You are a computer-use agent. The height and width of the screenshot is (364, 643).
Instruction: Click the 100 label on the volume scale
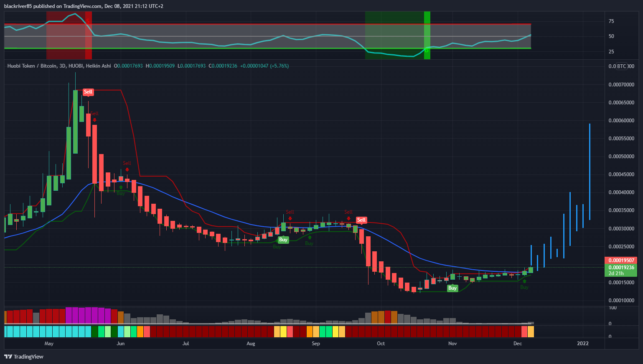pyautogui.click(x=613, y=308)
